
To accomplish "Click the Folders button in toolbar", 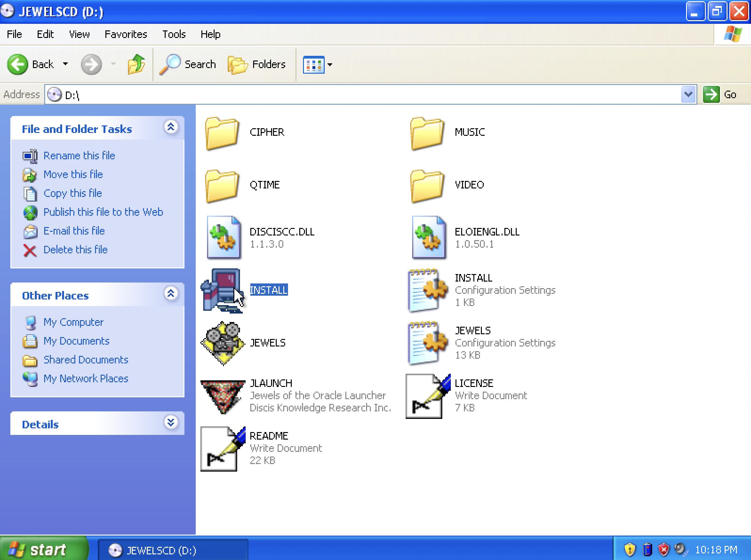I will click(257, 64).
